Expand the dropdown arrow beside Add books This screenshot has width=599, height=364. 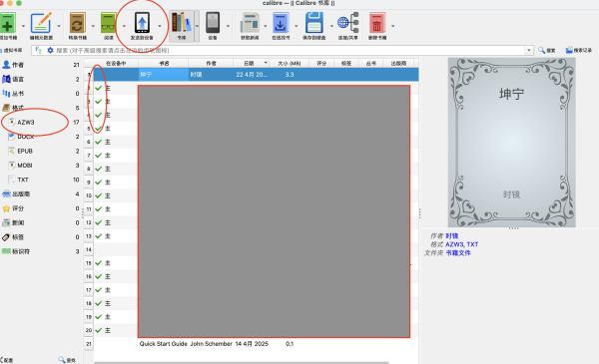point(23,26)
